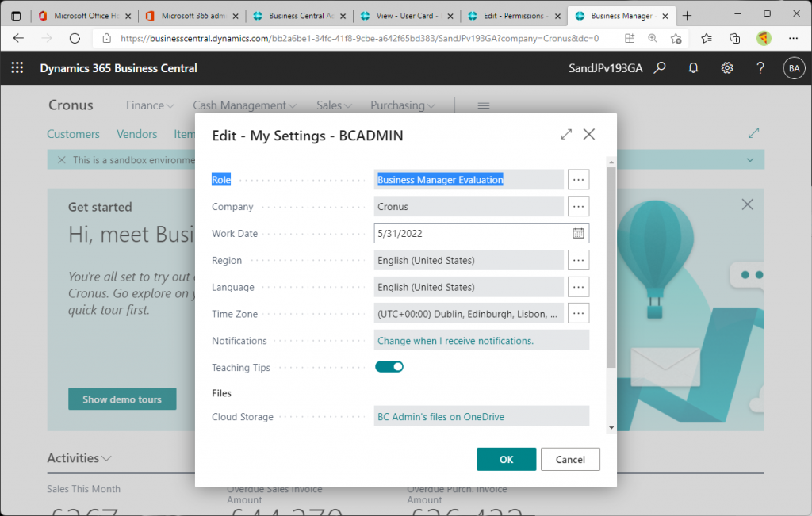Open Language lookup with its ellipsis button
The height and width of the screenshot is (516, 812).
coord(578,287)
